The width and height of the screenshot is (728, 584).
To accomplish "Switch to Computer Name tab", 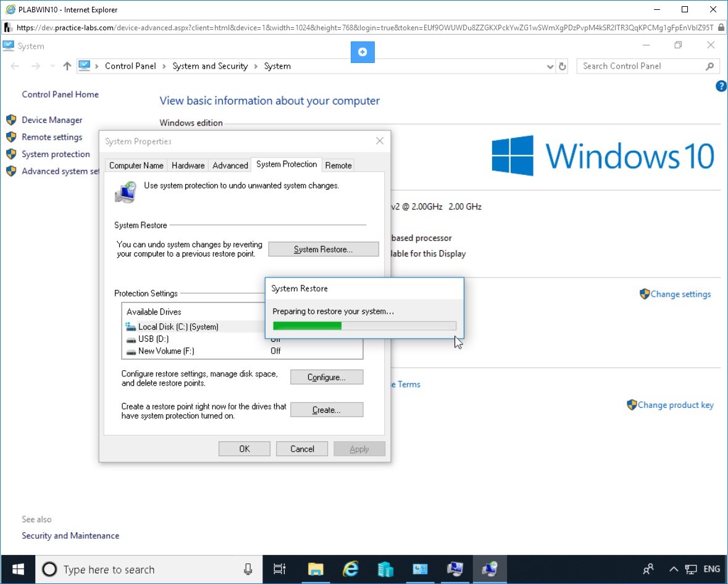I will click(136, 166).
